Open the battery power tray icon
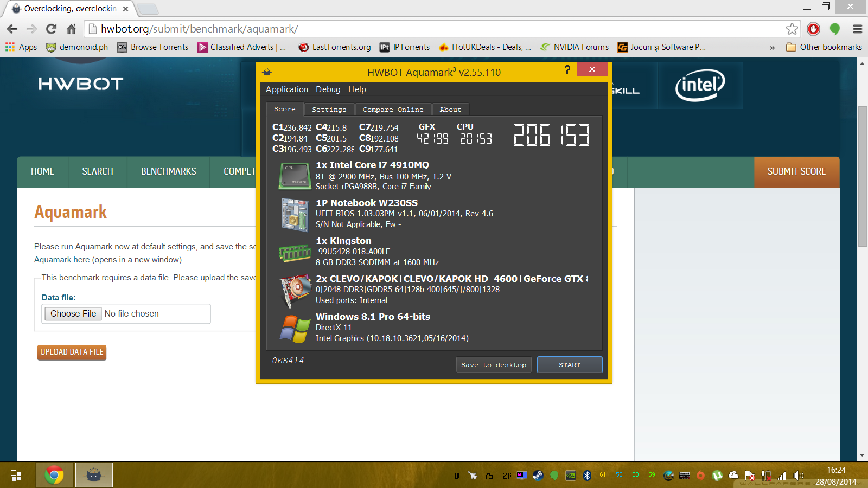The width and height of the screenshot is (868, 488). [766, 476]
